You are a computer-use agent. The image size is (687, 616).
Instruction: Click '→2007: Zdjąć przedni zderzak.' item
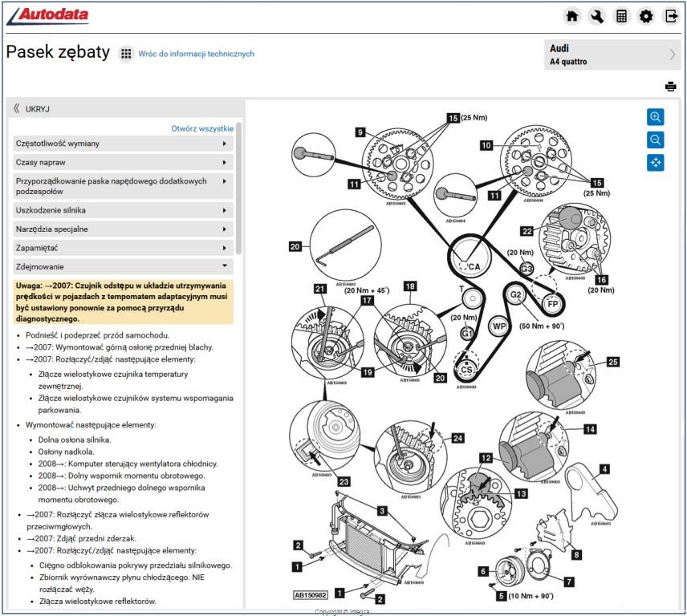click(81, 538)
